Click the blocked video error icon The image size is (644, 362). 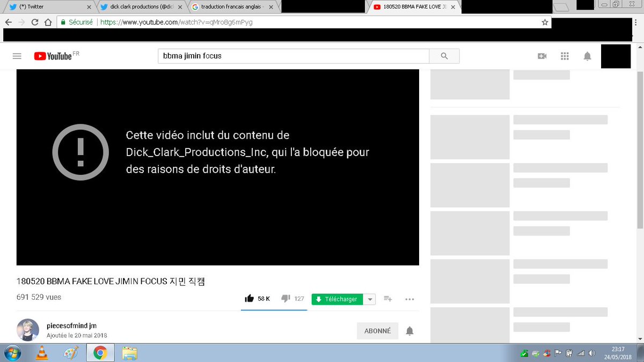[80, 152]
